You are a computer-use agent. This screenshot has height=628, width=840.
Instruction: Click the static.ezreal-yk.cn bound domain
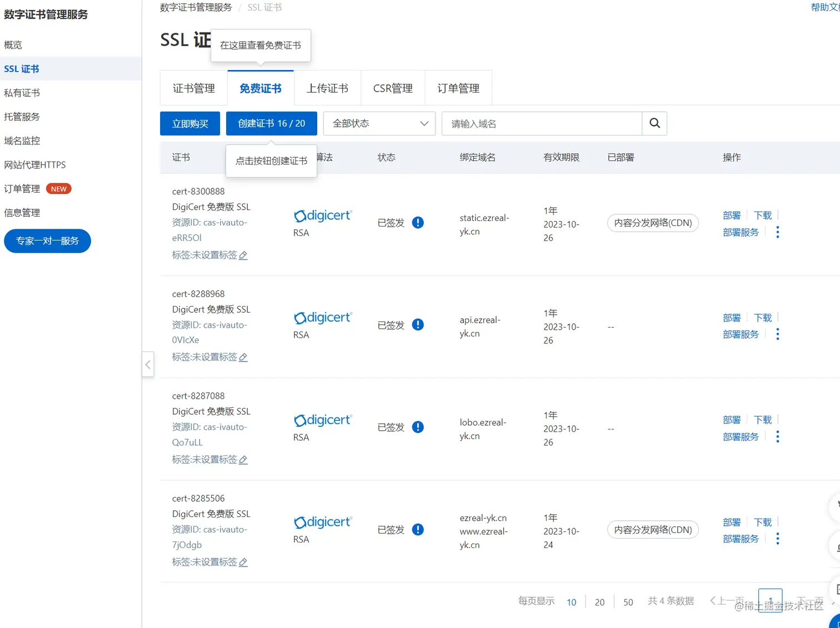pyautogui.click(x=484, y=225)
